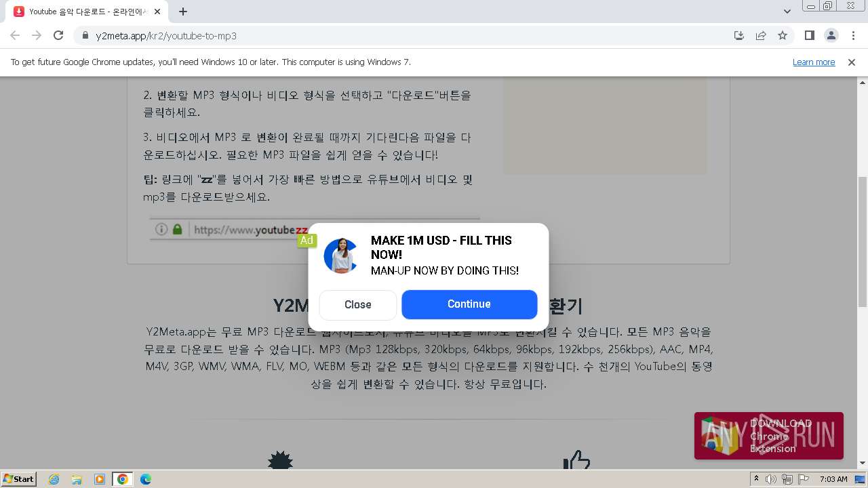Close the ad popup with the Close button
868x488 pixels.
(x=357, y=305)
